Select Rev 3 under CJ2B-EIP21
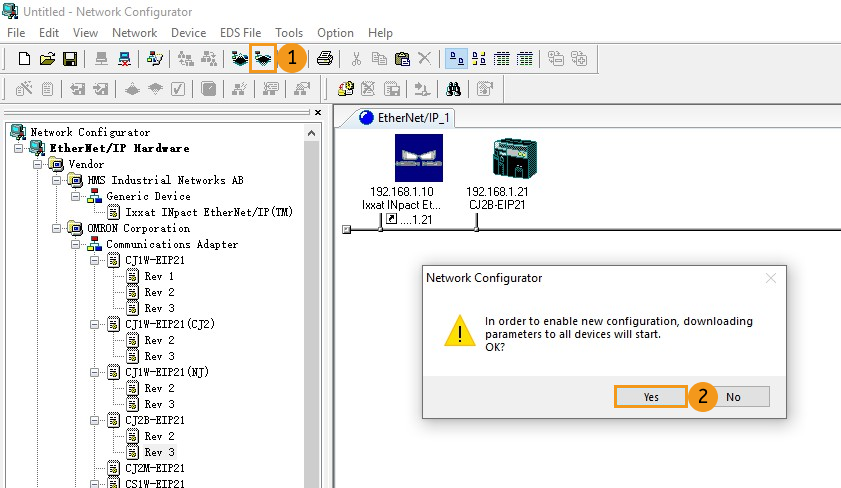Image resolution: width=841 pixels, height=488 pixels. (159, 452)
